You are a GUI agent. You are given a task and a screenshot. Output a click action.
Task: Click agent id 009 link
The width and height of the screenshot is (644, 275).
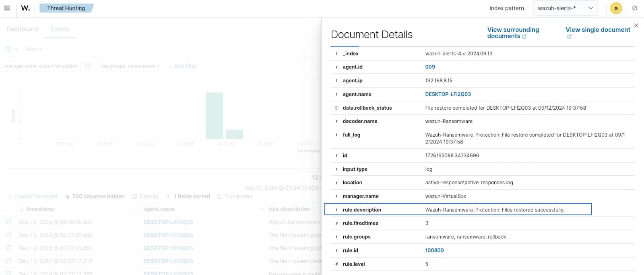point(430,67)
